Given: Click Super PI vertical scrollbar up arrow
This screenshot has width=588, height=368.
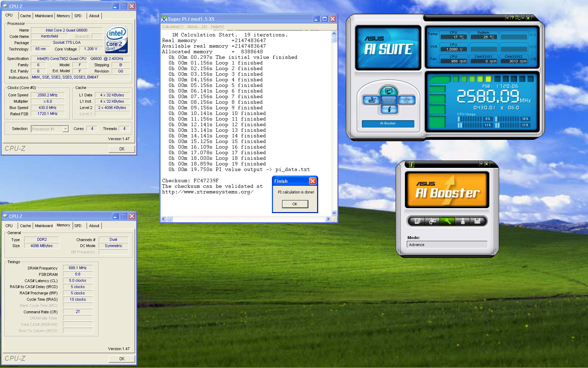Looking at the screenshot, I should pos(334,34).
